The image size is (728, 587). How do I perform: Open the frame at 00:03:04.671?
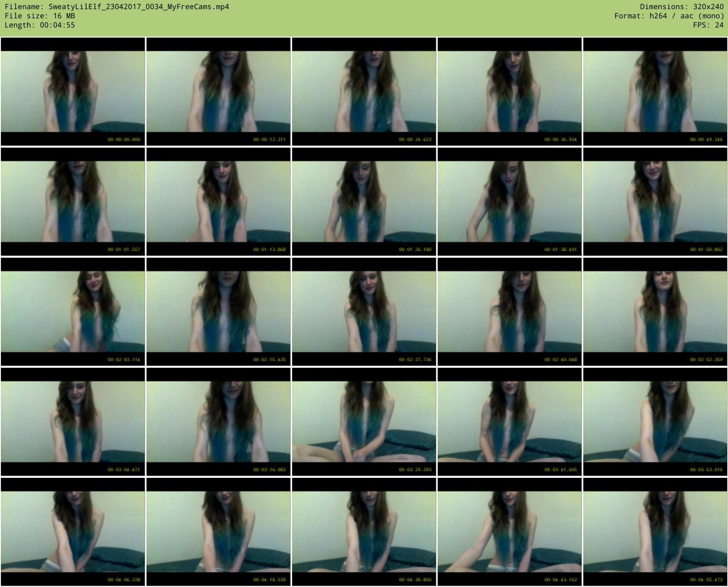point(73,422)
